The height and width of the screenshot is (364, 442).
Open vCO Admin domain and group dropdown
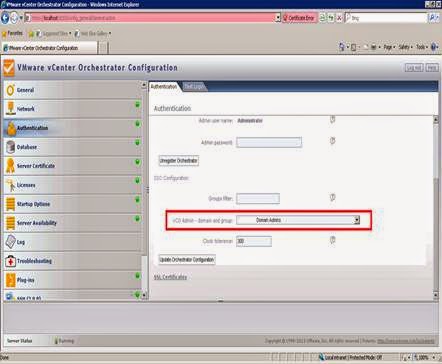357,220
